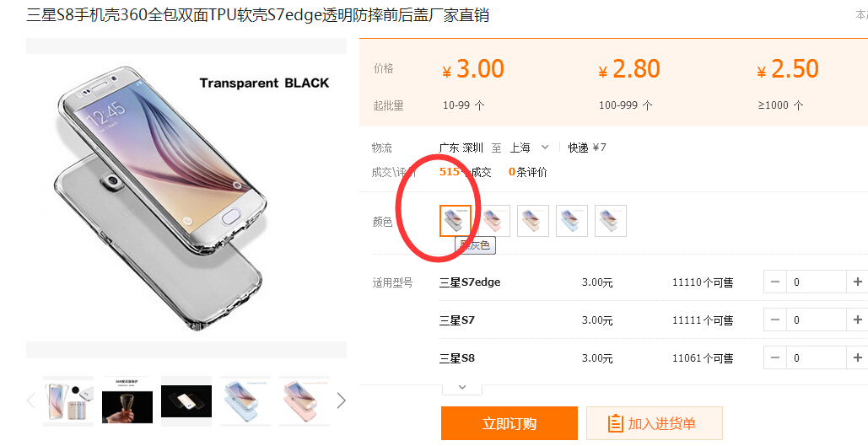Image resolution: width=868 pixels, height=446 pixels.
Task: Click the next thumbnails right arrow
Action: [341, 400]
